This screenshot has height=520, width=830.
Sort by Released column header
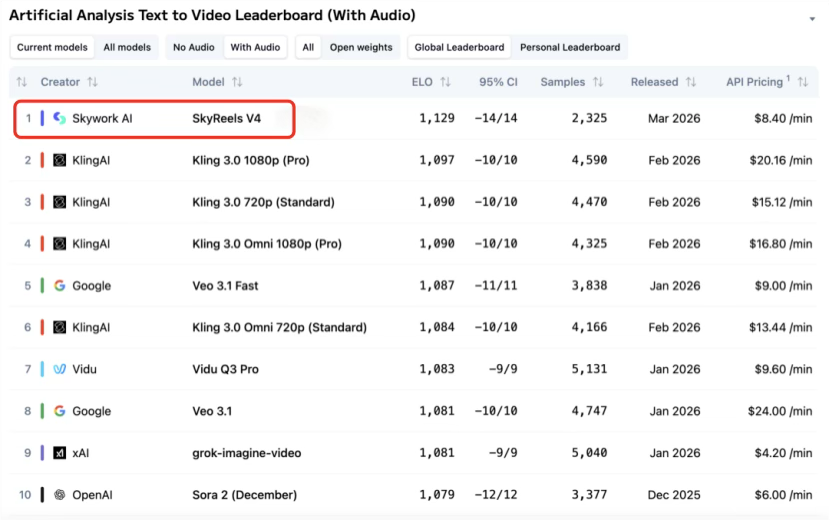pos(654,82)
